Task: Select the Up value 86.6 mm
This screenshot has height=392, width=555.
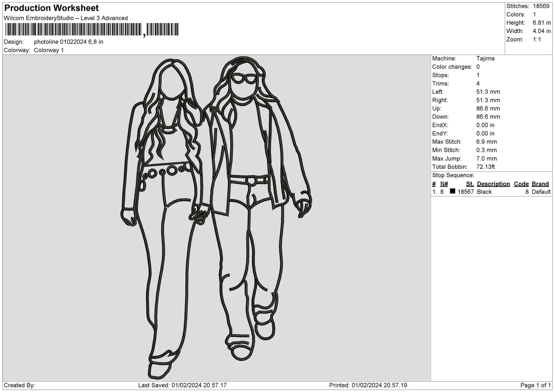Action: (x=488, y=109)
